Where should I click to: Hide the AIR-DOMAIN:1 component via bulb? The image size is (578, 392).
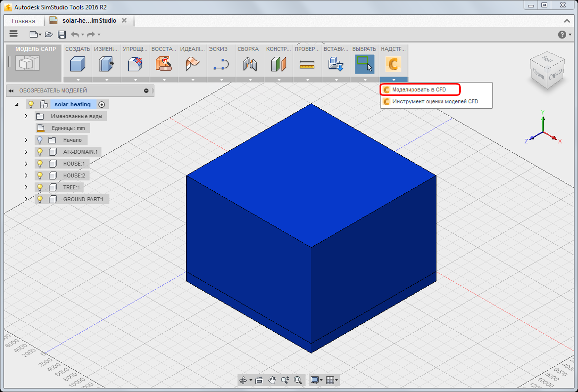click(40, 152)
